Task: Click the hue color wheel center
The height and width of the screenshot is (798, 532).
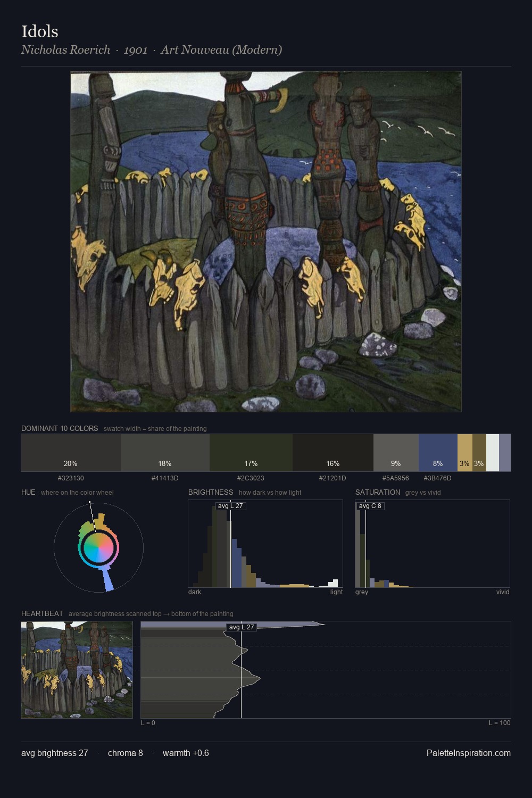Action: [98, 547]
